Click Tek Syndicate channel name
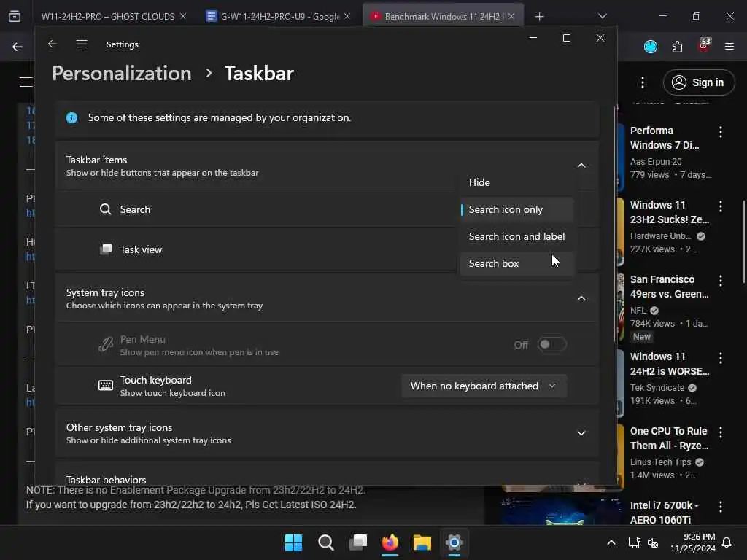 [657, 388]
